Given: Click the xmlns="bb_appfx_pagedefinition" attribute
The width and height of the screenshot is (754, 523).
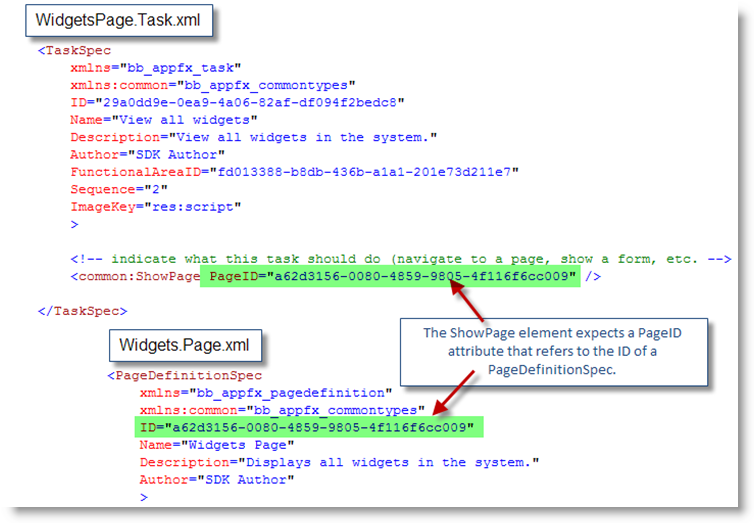Looking at the screenshot, I should coord(266,393).
